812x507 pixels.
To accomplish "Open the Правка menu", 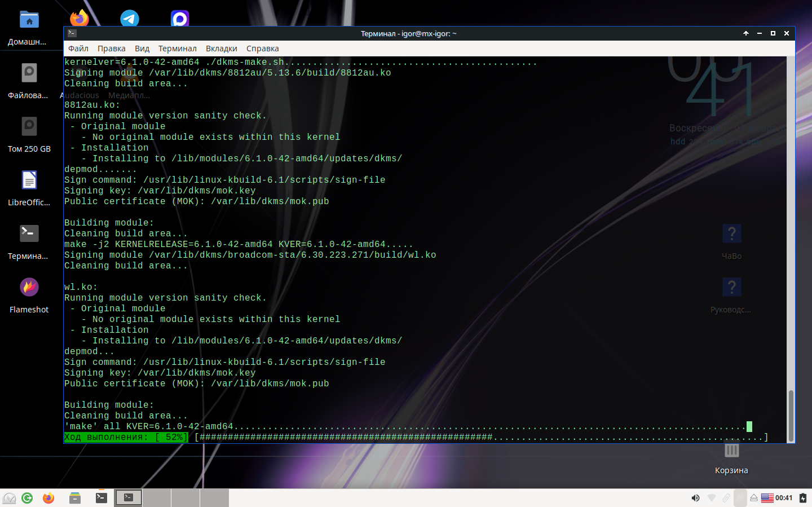I will [x=111, y=49].
